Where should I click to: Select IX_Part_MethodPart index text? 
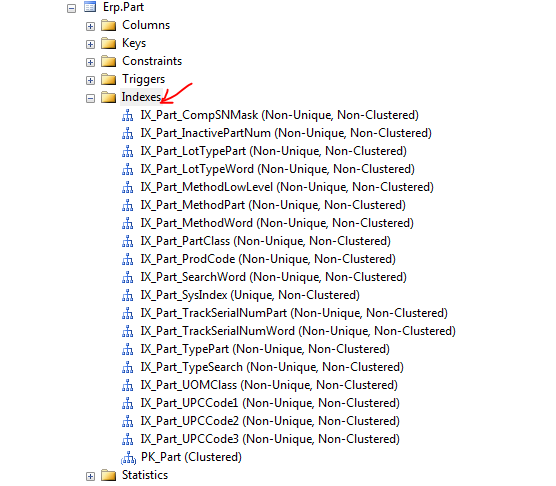[x=273, y=206]
